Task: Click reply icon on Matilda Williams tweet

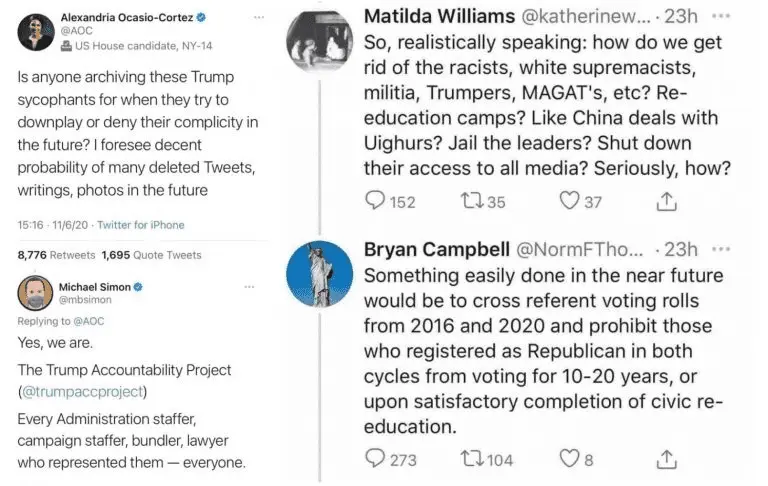Action: (x=375, y=201)
